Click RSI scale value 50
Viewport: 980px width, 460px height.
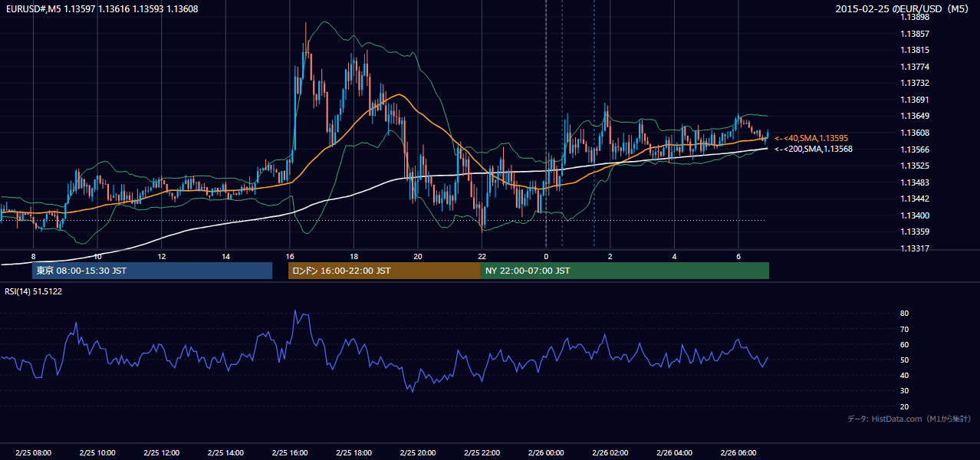point(905,360)
